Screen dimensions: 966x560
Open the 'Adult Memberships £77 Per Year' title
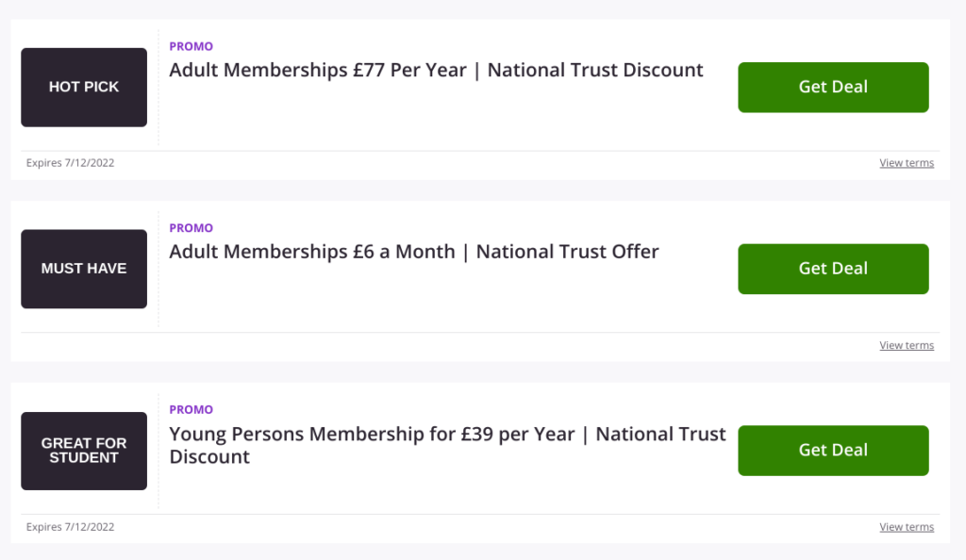[436, 70]
